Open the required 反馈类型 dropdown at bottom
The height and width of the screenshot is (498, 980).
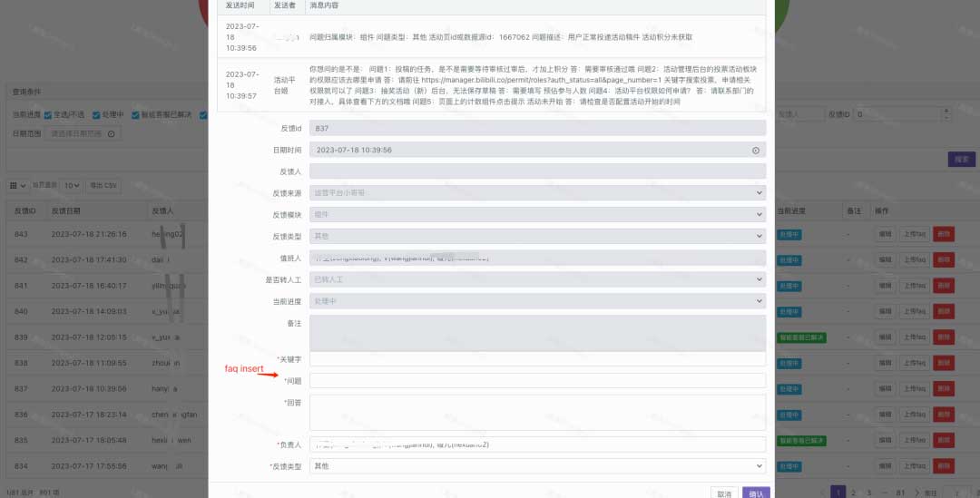pyautogui.click(x=537, y=466)
